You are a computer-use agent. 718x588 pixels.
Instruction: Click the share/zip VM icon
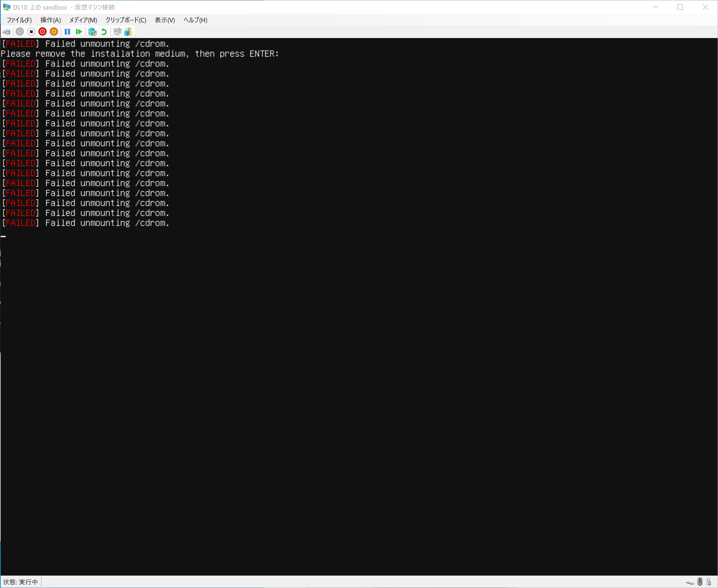pos(128,32)
